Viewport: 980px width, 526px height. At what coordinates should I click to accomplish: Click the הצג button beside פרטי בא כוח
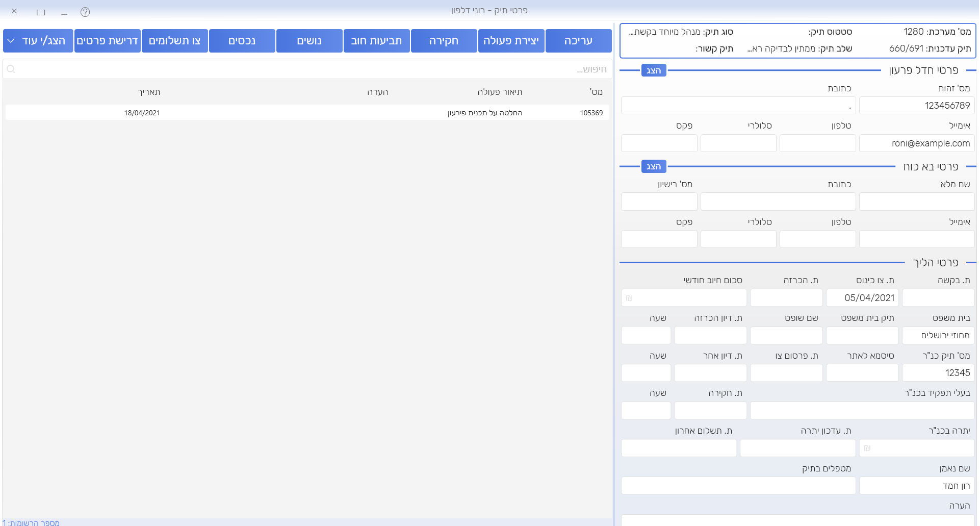point(654,166)
